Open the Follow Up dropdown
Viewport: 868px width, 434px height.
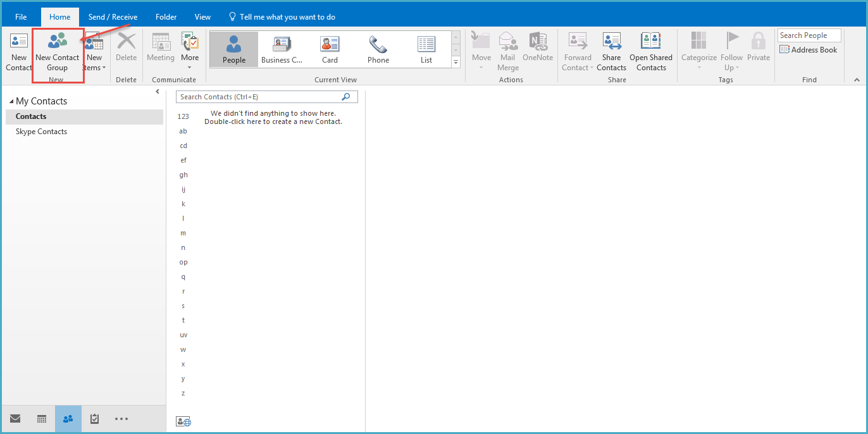731,52
